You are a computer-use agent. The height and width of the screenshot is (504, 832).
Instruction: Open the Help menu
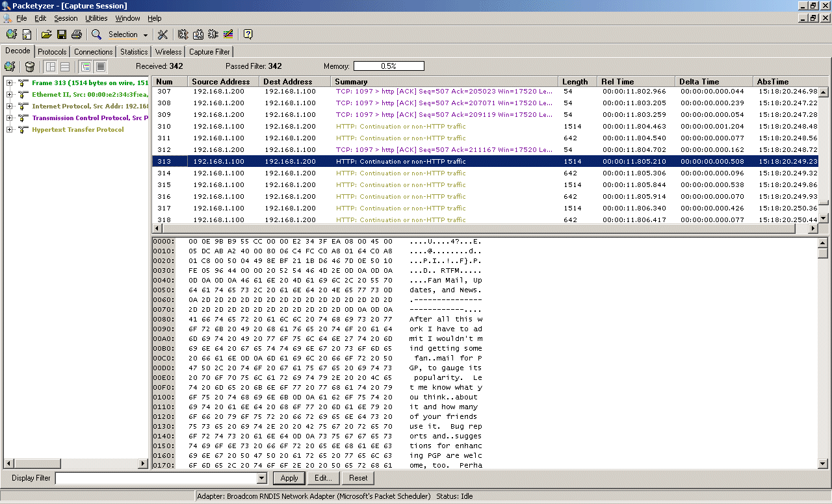click(x=155, y=18)
